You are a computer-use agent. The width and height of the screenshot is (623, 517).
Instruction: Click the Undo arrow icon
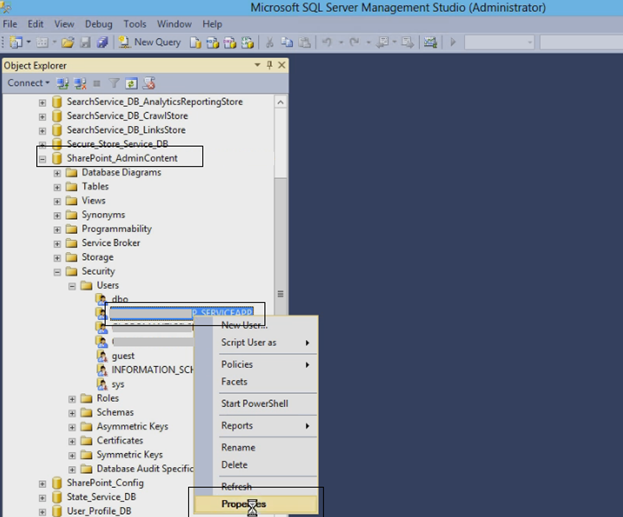click(x=327, y=42)
